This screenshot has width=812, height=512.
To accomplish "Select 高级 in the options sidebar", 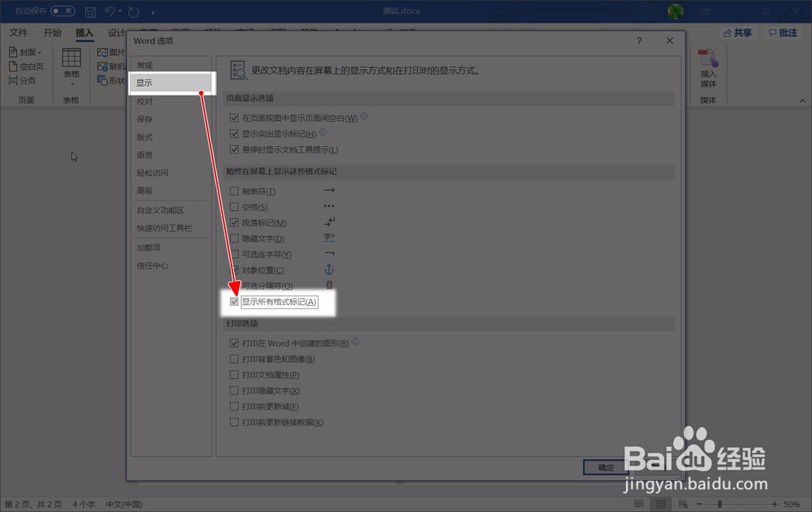I will click(x=146, y=191).
